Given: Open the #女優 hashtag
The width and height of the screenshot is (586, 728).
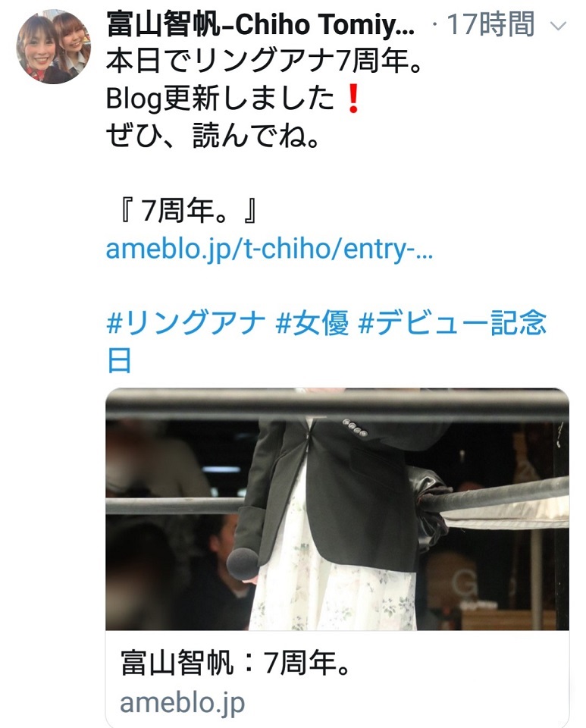Looking at the screenshot, I should point(312,323).
